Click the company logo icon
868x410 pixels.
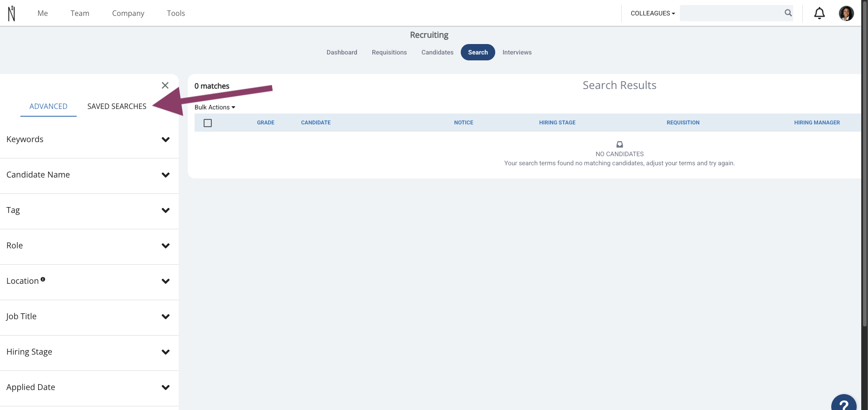pos(12,13)
